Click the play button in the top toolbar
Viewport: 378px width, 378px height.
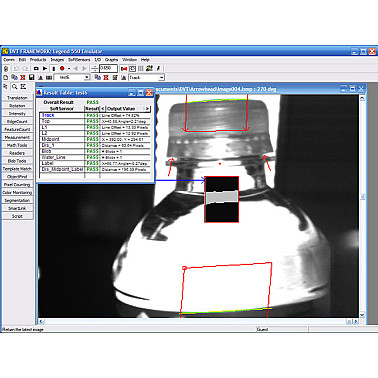[x=45, y=68]
